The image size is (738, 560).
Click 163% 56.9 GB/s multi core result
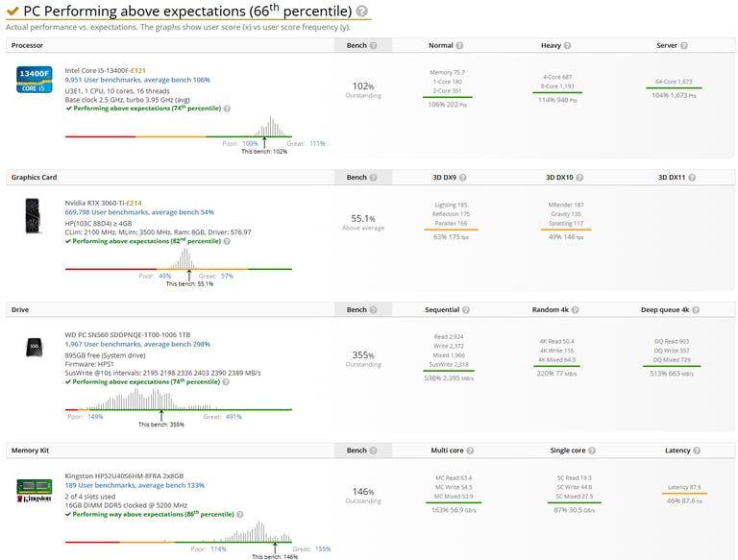[454, 510]
